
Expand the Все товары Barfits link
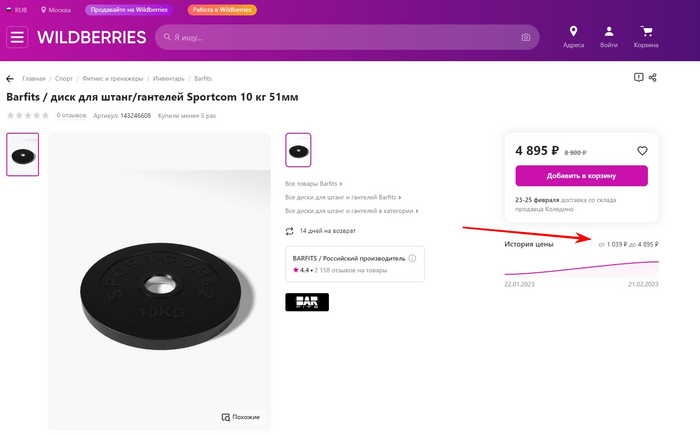pos(314,184)
